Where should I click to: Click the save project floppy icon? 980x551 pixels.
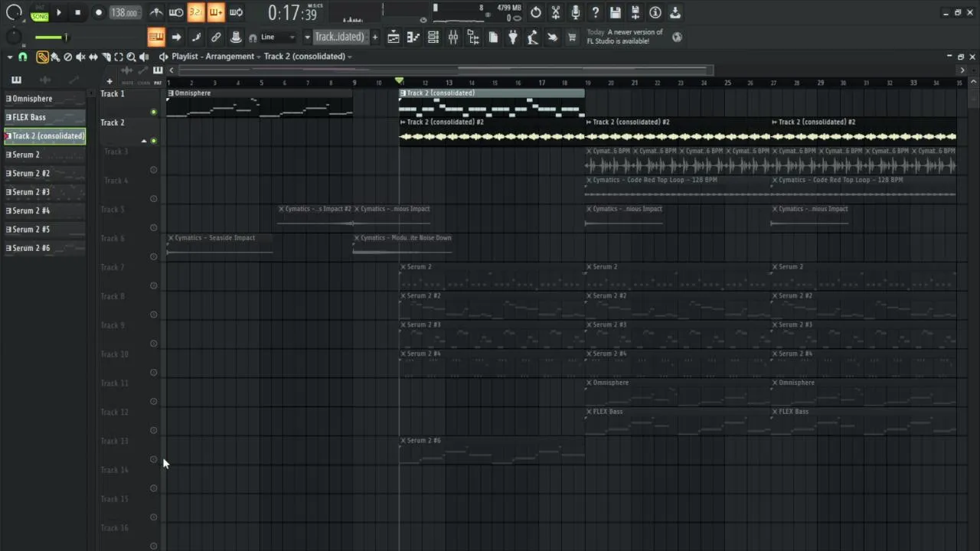point(616,12)
